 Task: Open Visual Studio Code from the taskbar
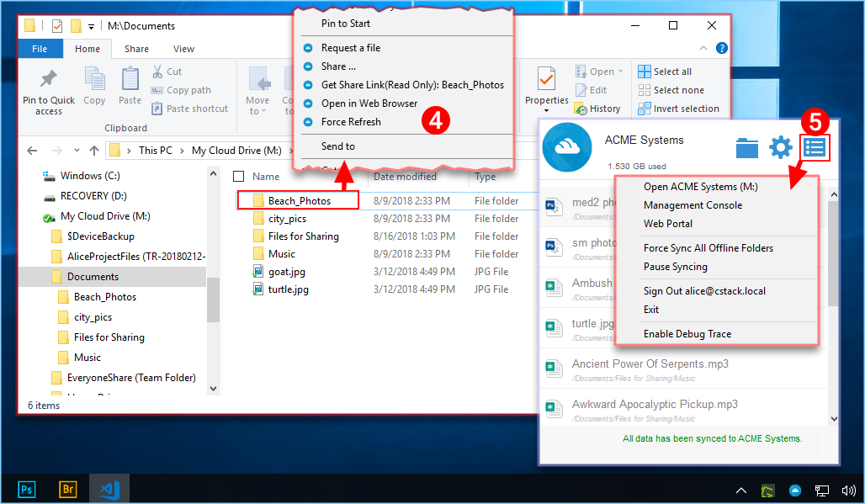click(x=109, y=489)
